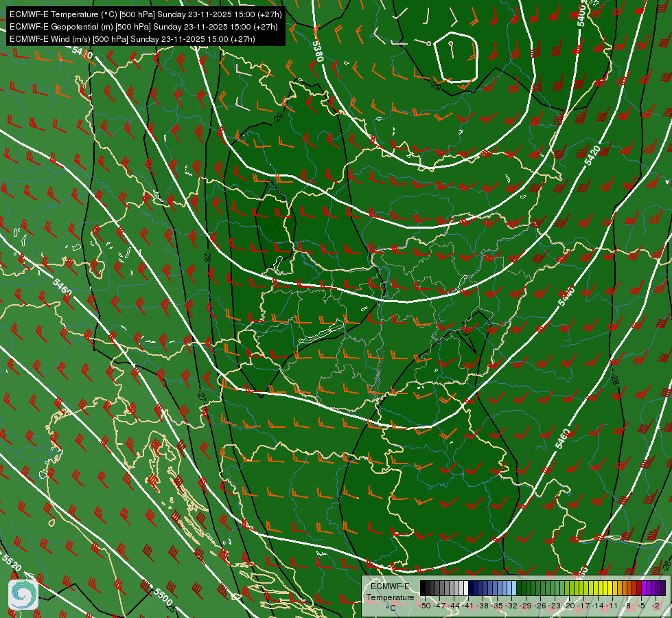
Task: Click the 5400 geopotential contour label
Action: [581, 16]
